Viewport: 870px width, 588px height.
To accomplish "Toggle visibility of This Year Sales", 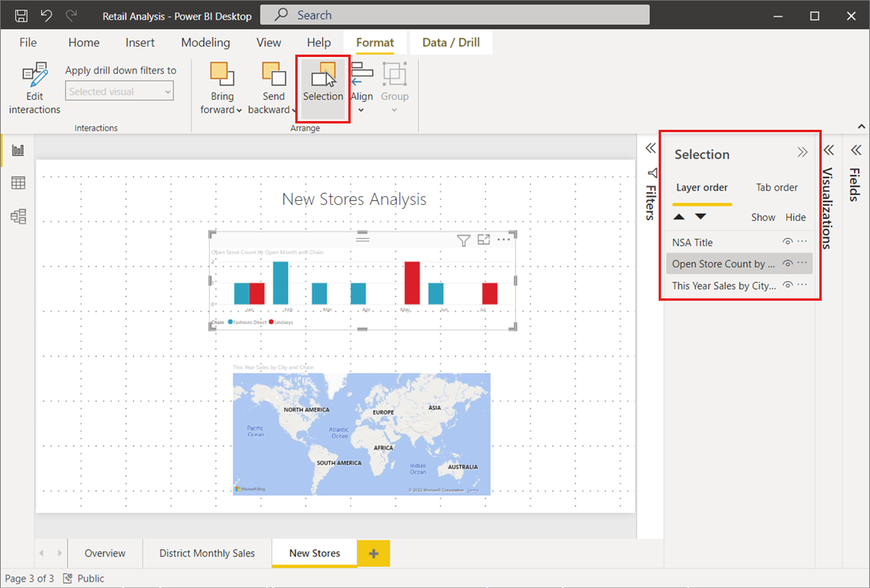I will click(787, 285).
